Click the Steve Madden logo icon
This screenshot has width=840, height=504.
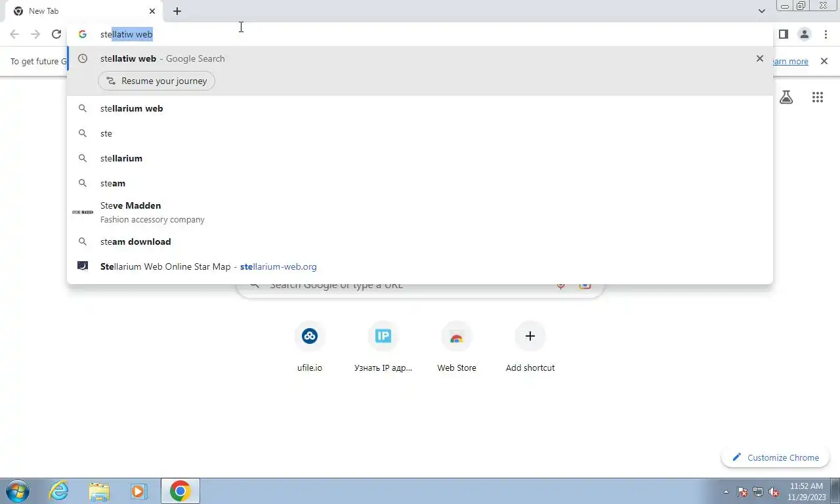click(x=83, y=212)
